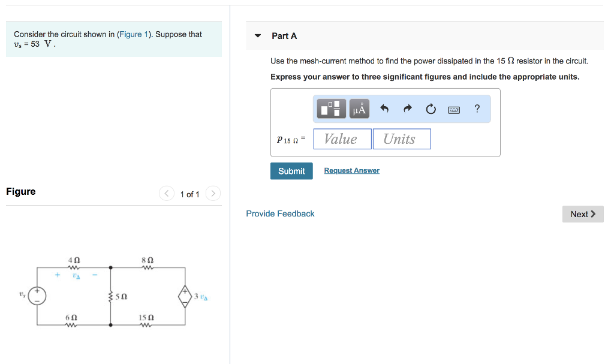Collapse the Part A section
The width and height of the screenshot is (614, 364).
pos(257,35)
